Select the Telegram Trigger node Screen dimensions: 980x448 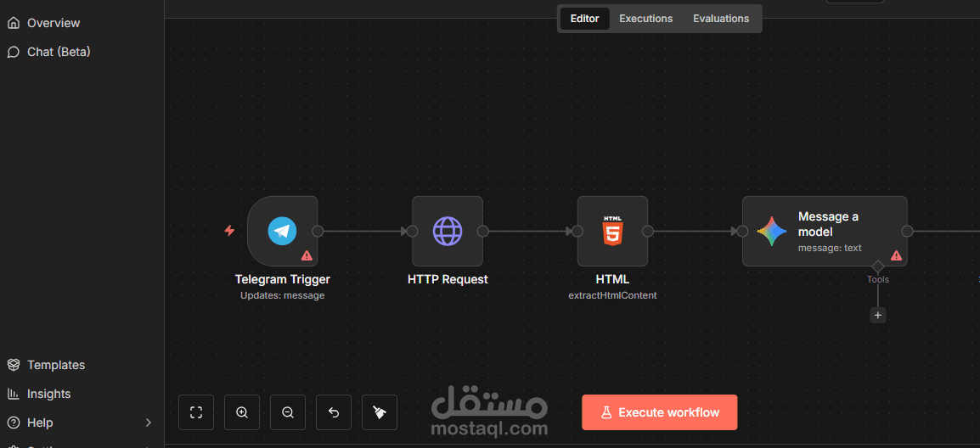(x=283, y=231)
